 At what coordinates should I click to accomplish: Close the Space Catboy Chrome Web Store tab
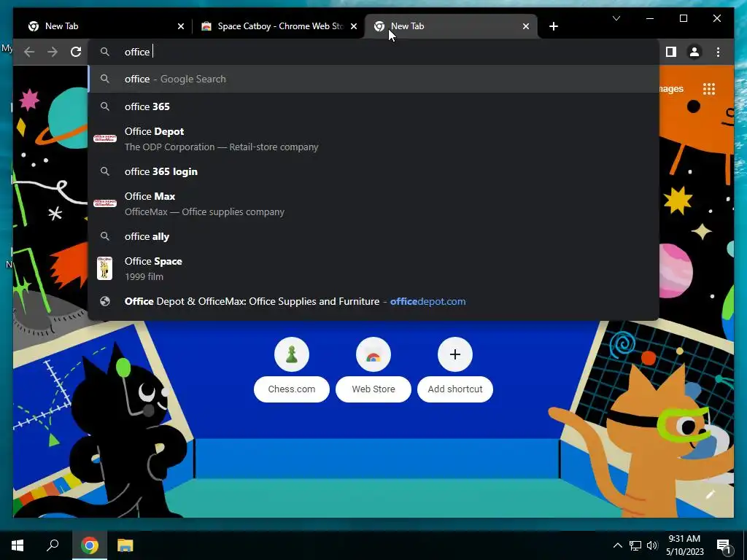(354, 26)
